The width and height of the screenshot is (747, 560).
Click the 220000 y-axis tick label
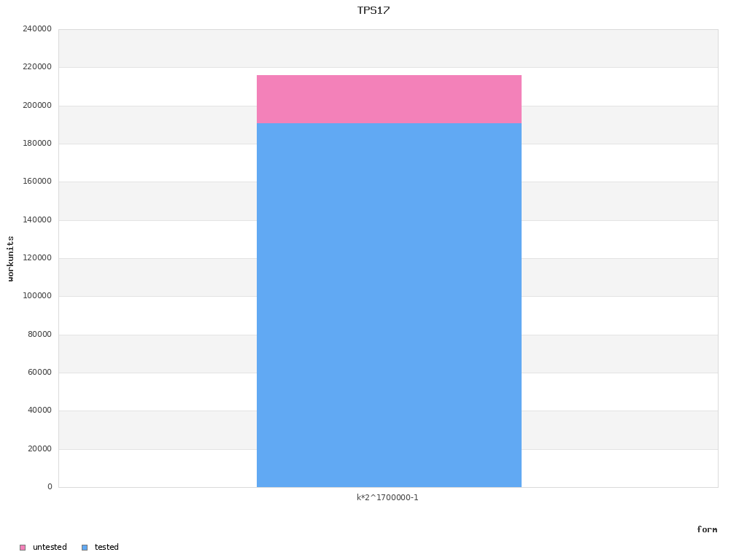coord(37,67)
